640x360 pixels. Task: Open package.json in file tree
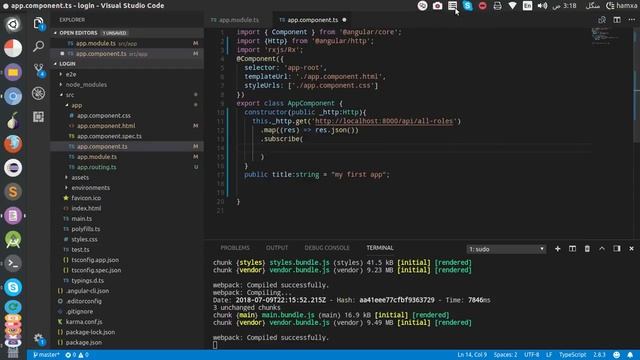coord(84,342)
